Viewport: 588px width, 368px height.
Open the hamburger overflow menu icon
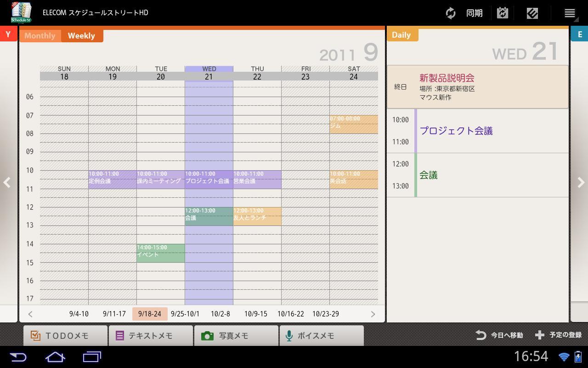[569, 13]
